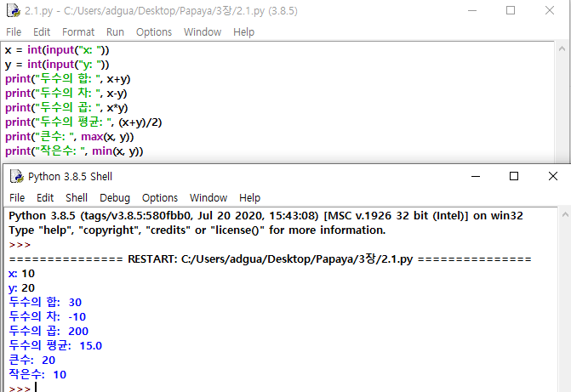Click the output line '큰수: 20'
This screenshot has width=571, height=392.
(31, 360)
